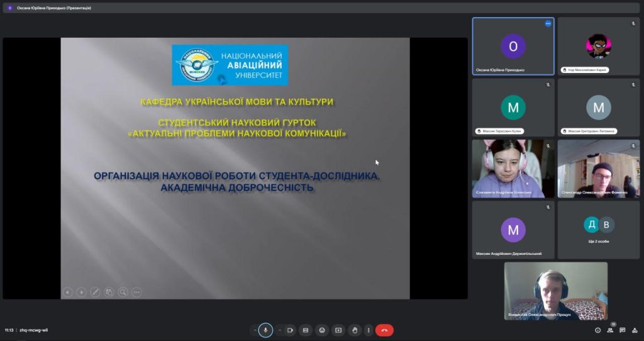Raise your hand in the meeting
The width and height of the screenshot is (644, 341).
click(354, 330)
